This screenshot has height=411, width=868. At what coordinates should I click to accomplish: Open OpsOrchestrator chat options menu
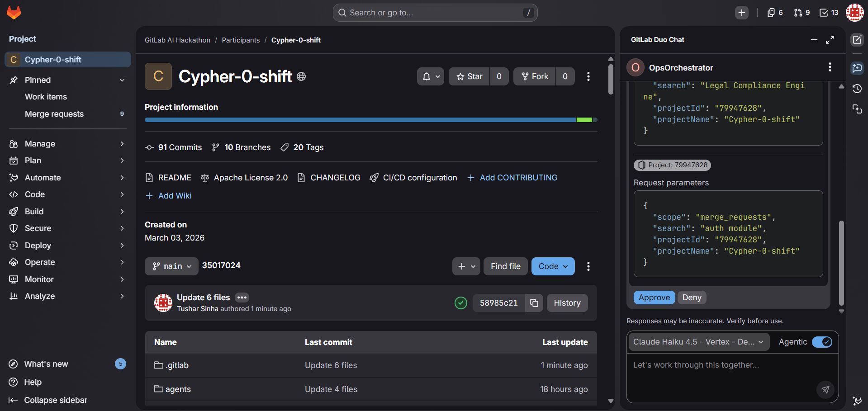tap(830, 67)
